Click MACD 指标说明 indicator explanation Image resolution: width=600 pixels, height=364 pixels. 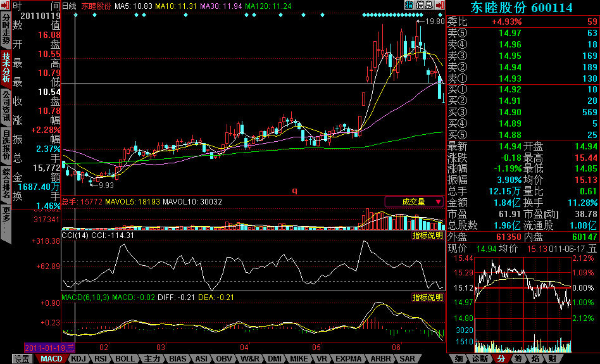[x=427, y=297]
